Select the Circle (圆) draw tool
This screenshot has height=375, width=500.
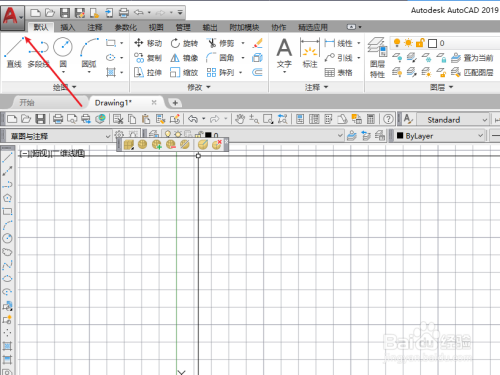coord(63,53)
